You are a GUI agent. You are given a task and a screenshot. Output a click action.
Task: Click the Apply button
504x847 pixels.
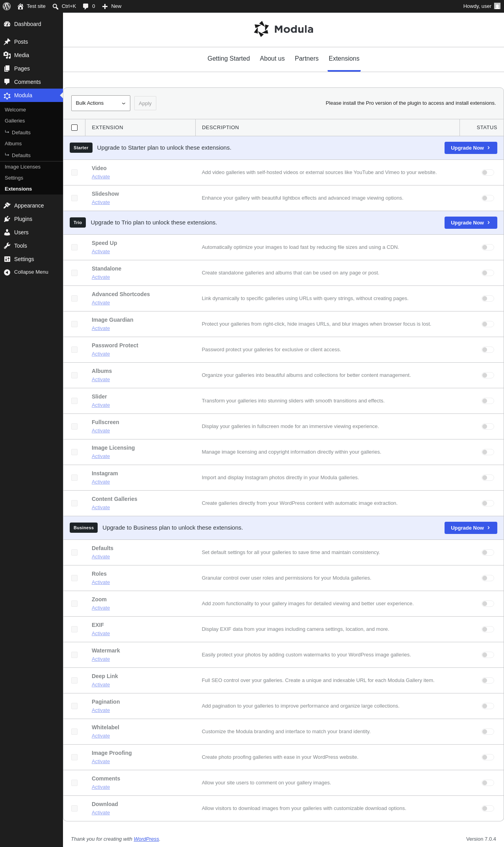click(x=145, y=103)
